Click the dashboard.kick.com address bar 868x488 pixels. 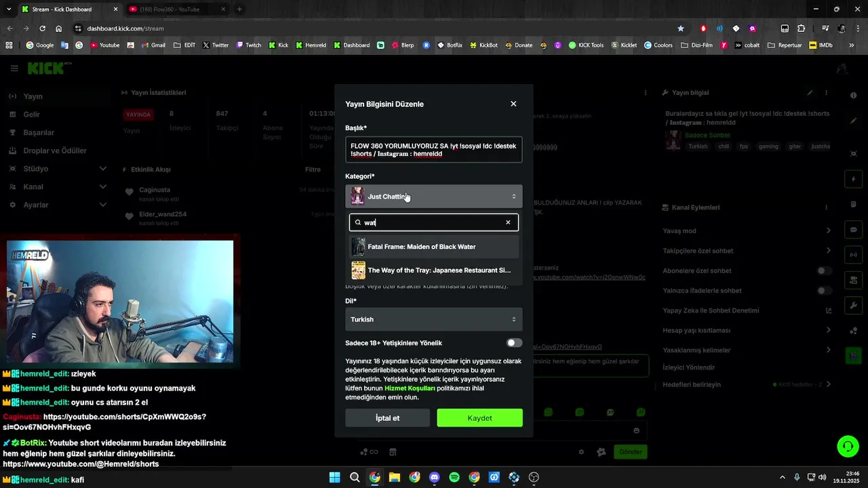pos(373,28)
